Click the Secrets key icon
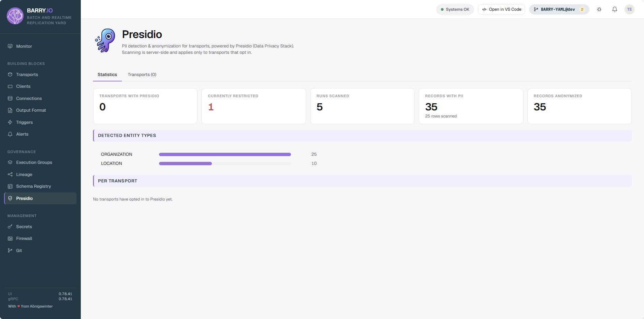The image size is (644, 319). click(10, 226)
